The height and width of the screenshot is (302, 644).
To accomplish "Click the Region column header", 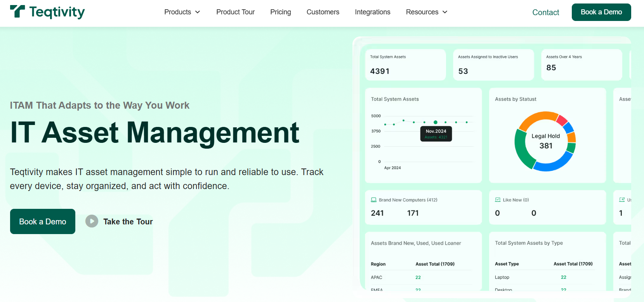I will (x=378, y=264).
